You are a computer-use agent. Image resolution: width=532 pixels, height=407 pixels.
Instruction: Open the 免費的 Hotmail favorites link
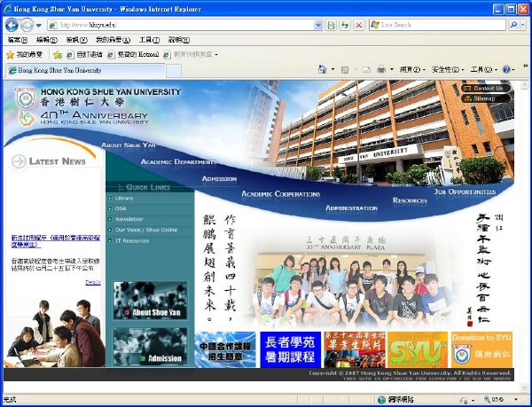pyautogui.click(x=133, y=55)
